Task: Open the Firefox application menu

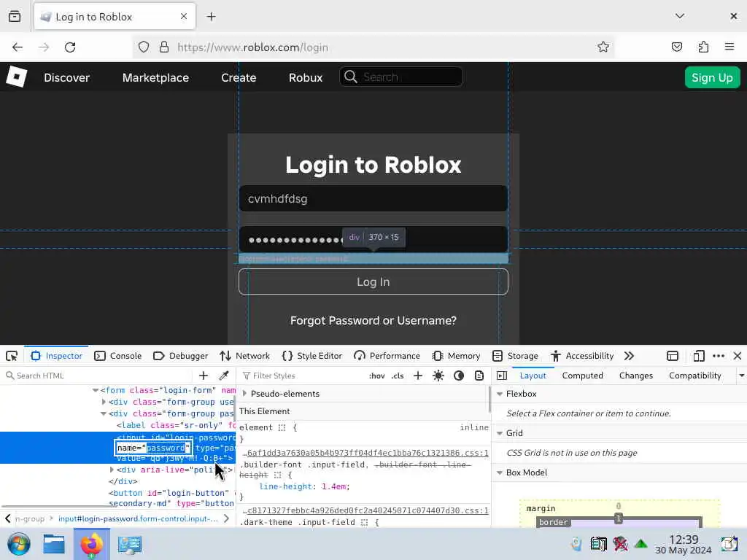Action: [x=729, y=47]
